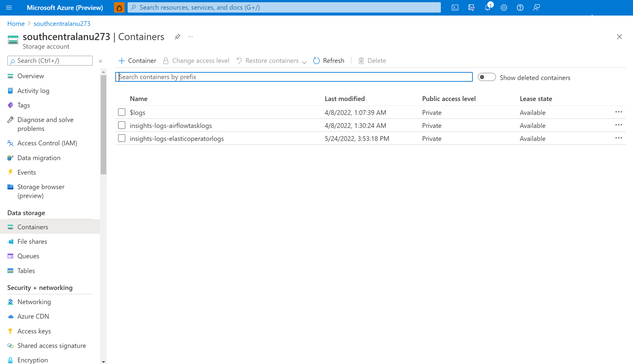Select the File shares section
The height and width of the screenshot is (364, 633).
pos(32,241)
